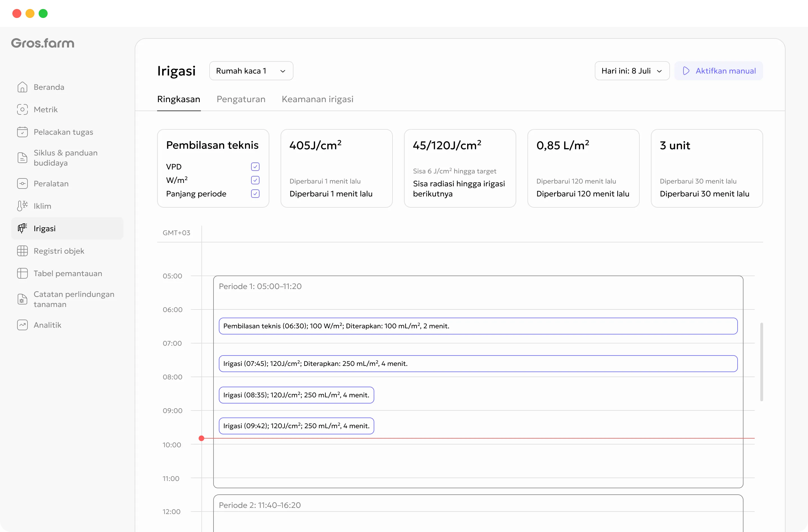
Task: Click the red current-time marker dot
Action: point(201,438)
